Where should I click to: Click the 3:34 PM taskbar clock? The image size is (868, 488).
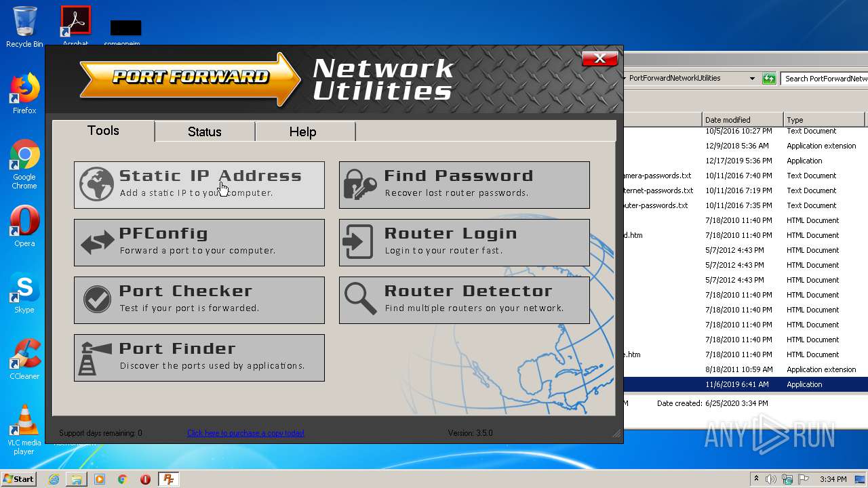(833, 479)
